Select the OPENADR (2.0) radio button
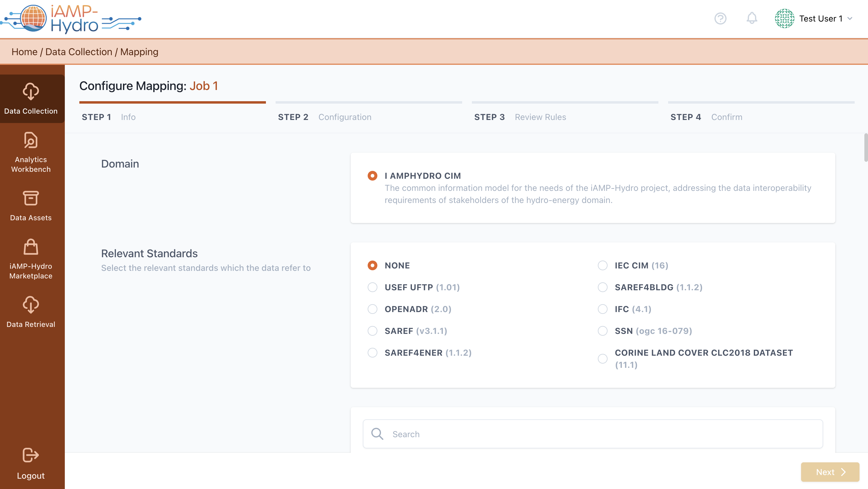 tap(372, 309)
